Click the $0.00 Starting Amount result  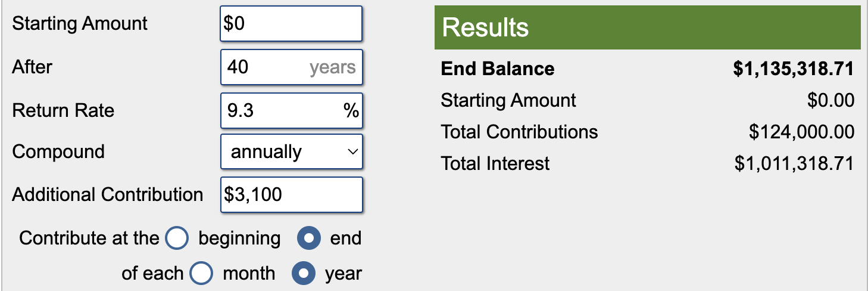(x=830, y=100)
